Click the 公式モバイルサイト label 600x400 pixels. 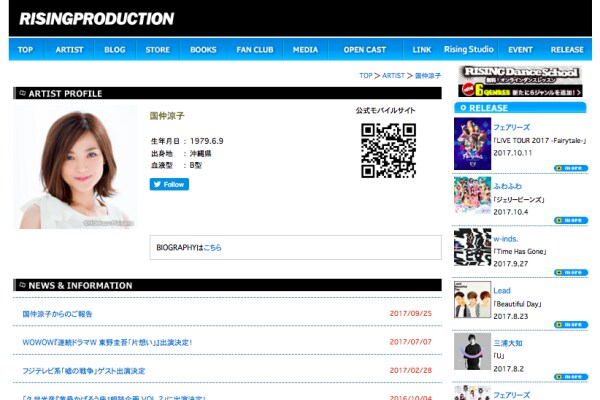click(x=385, y=111)
